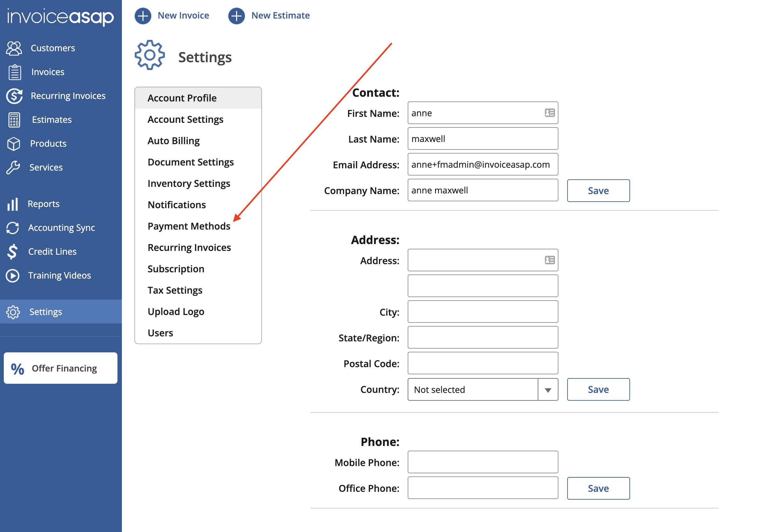The image size is (772, 532).
Task: Open the Customers section from the sidebar
Action: pos(52,48)
